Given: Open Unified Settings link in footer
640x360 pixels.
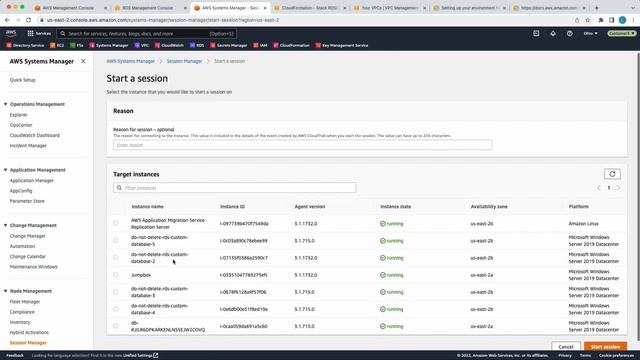Looking at the screenshot, I should click(x=140, y=356).
